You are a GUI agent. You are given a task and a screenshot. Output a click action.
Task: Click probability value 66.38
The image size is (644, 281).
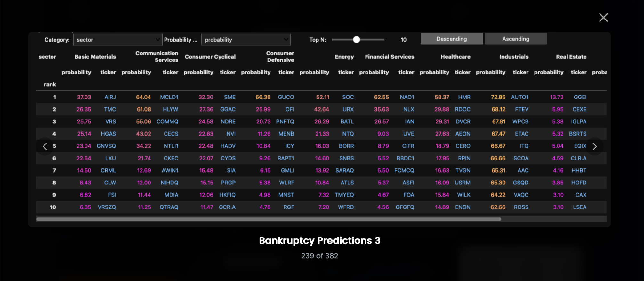263,97
